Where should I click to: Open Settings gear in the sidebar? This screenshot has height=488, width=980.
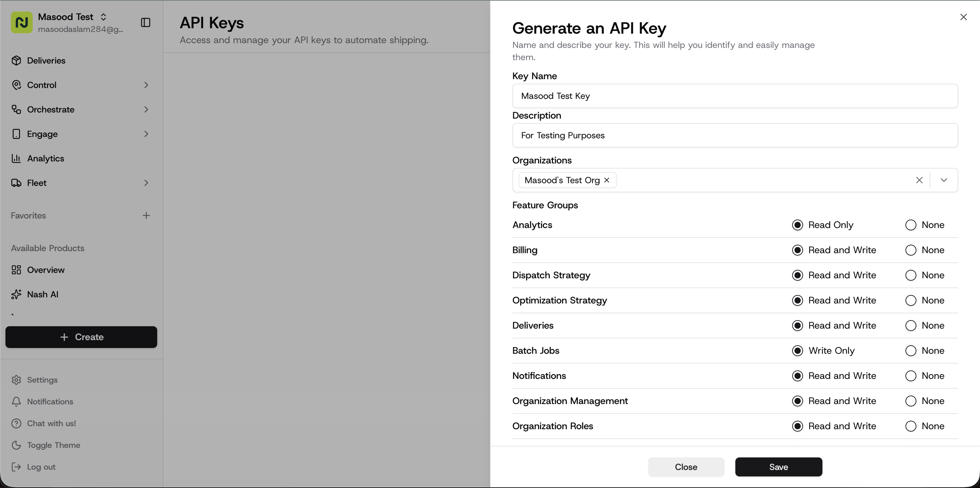(x=16, y=380)
